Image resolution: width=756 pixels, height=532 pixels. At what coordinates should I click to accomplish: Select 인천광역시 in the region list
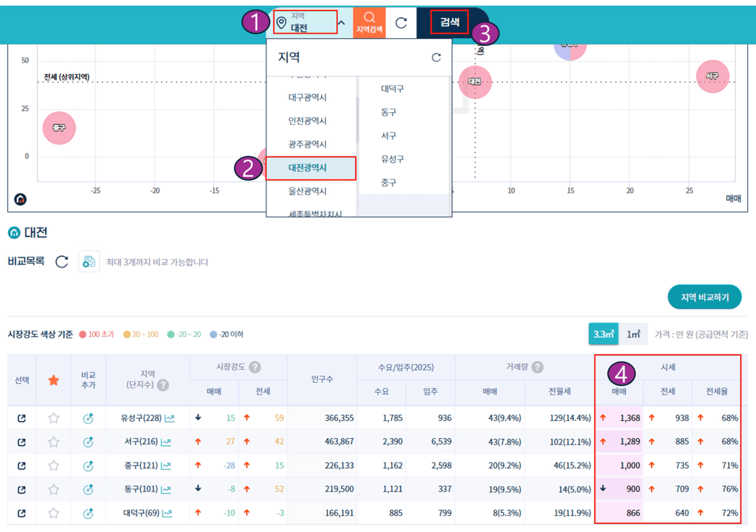tap(307, 121)
